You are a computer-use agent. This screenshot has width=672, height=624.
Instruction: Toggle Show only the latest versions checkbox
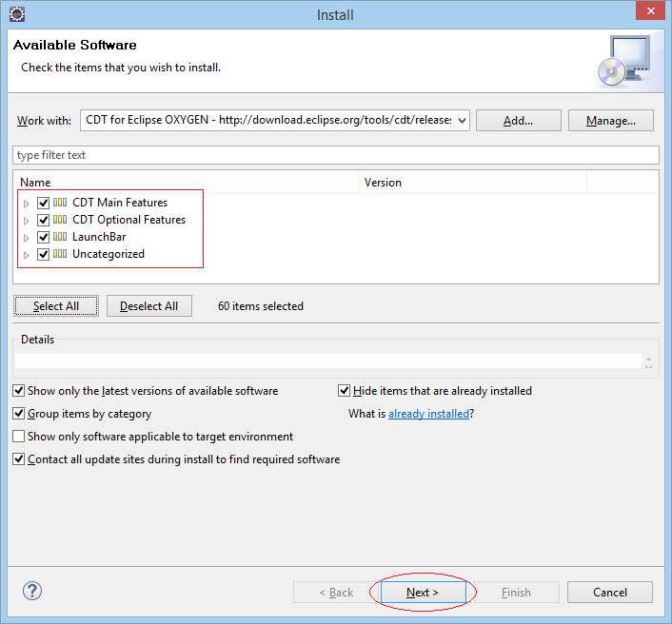point(18,391)
